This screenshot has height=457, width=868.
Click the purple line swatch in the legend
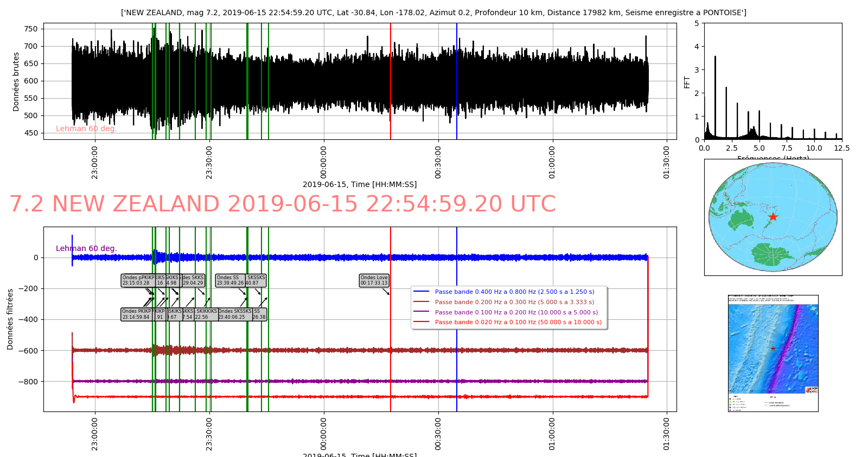tap(421, 312)
